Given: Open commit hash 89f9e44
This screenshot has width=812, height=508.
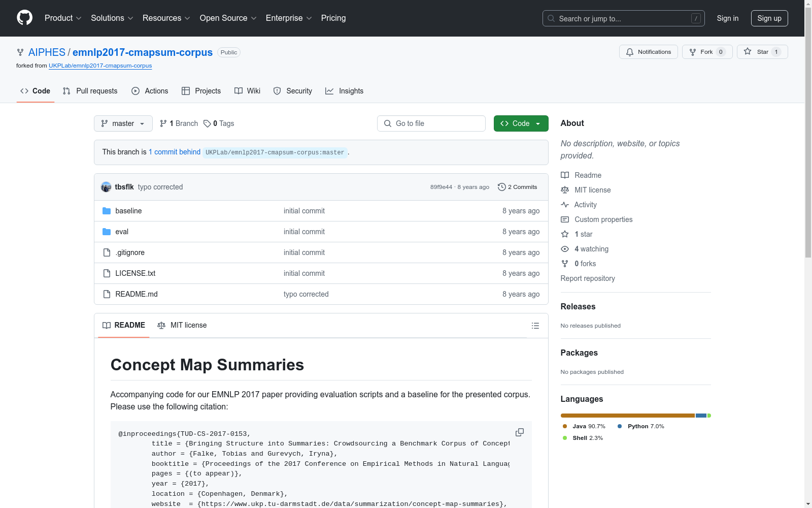Looking at the screenshot, I should coord(441,187).
